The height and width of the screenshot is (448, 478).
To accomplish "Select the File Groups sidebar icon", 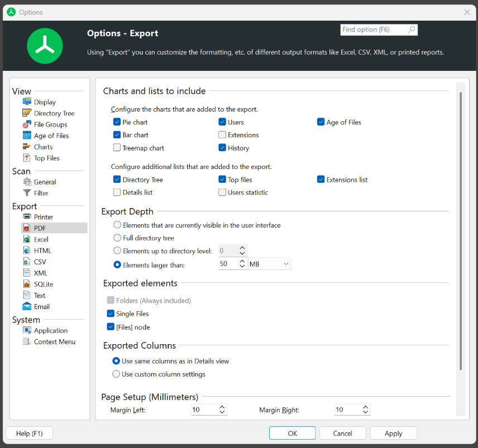I will click(x=27, y=124).
